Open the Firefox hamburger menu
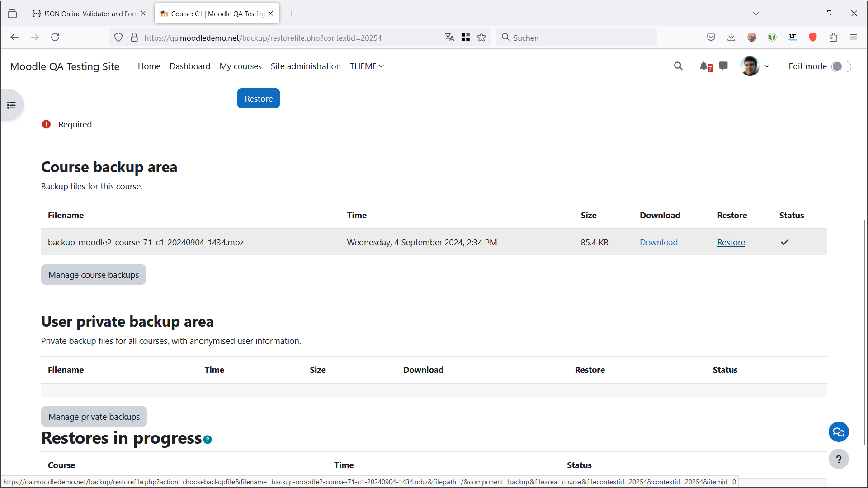 (x=854, y=38)
